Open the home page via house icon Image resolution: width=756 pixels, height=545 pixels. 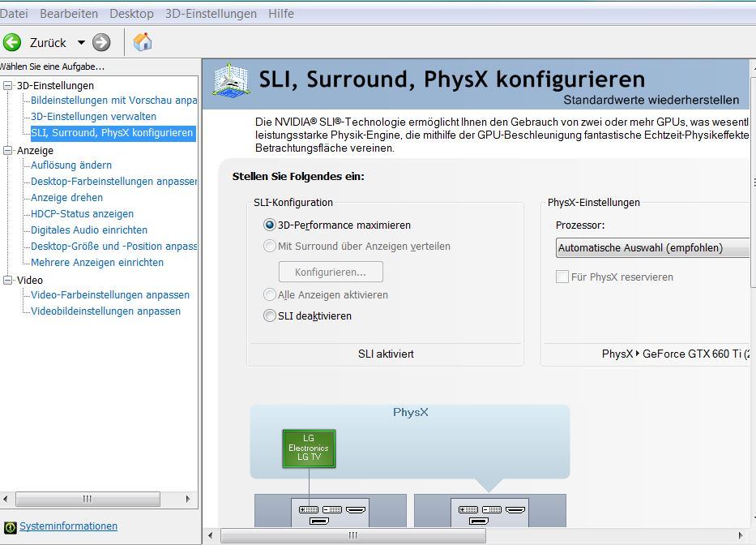pos(143,42)
